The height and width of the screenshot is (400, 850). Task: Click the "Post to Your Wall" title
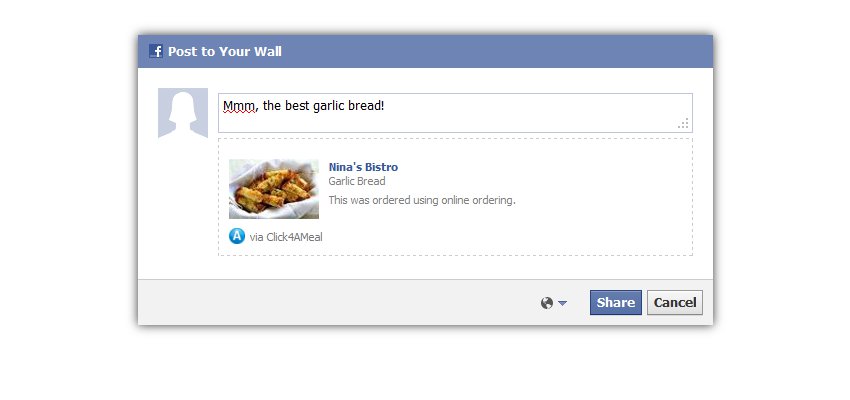[225, 51]
